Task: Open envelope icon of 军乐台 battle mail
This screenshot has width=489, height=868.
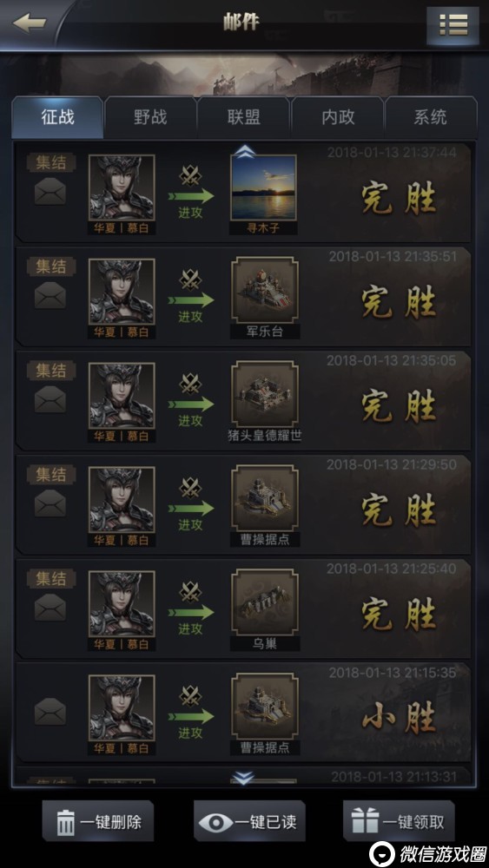Action: (x=50, y=296)
